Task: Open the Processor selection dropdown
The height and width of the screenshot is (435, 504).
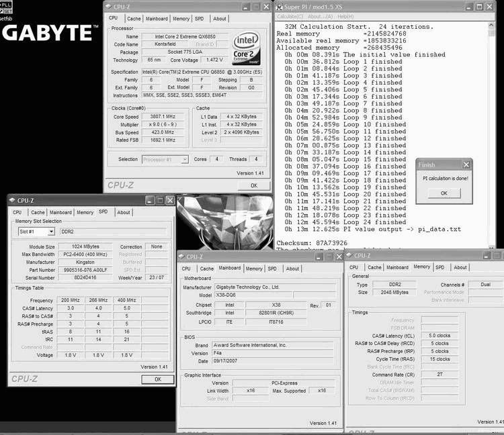Action: [185, 159]
